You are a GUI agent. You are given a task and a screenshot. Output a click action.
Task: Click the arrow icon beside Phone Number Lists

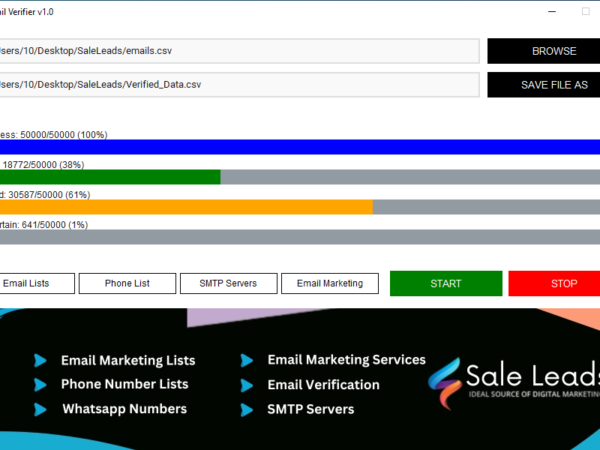point(40,384)
